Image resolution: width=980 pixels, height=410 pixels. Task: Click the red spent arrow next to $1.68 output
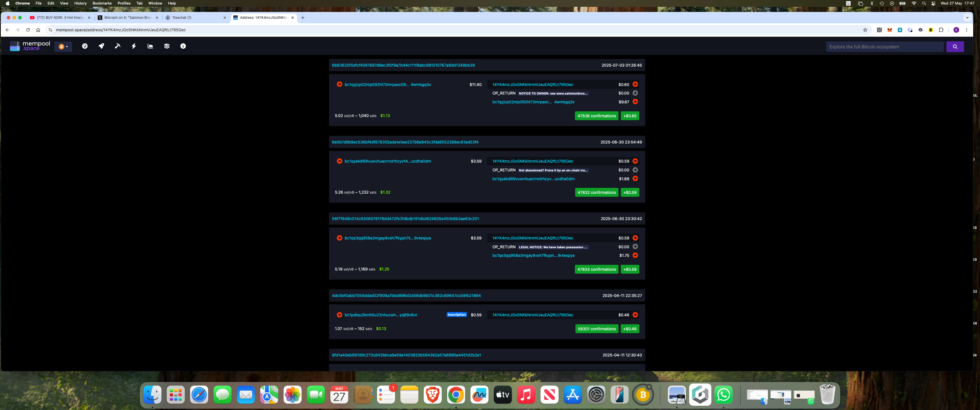pos(635,178)
